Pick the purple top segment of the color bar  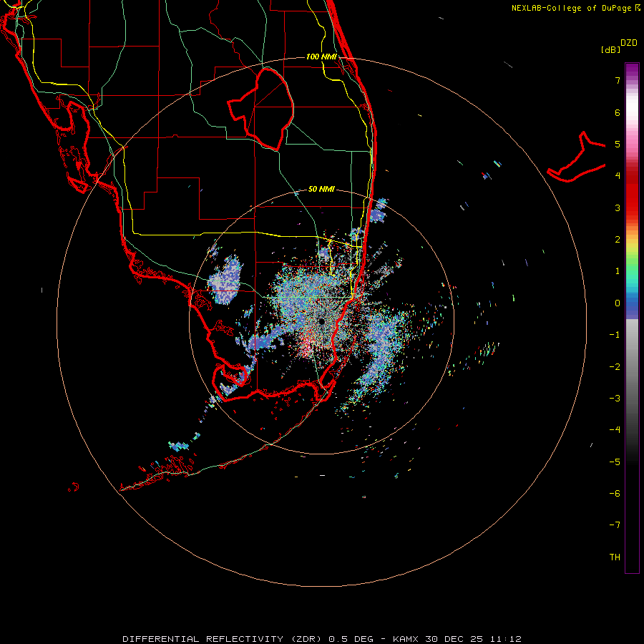[632, 68]
